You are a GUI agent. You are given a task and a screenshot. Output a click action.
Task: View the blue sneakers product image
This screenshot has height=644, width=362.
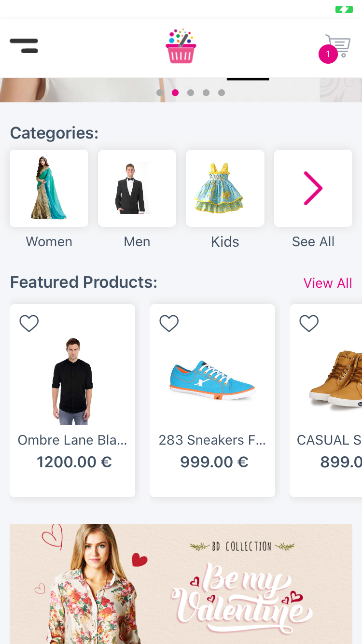tap(212, 381)
